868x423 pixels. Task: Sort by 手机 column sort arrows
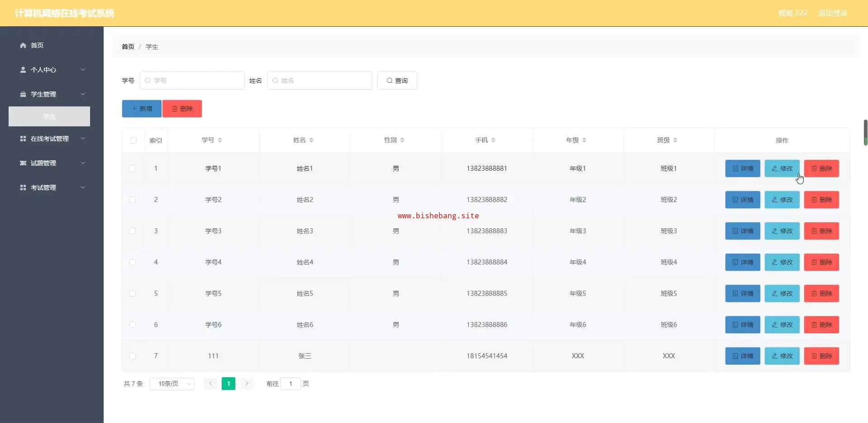[493, 140]
